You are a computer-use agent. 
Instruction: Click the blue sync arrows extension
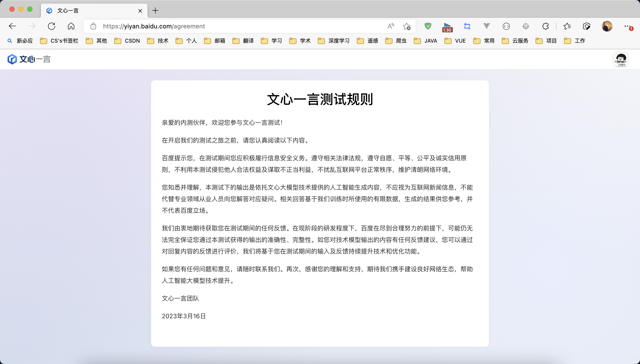click(x=467, y=26)
